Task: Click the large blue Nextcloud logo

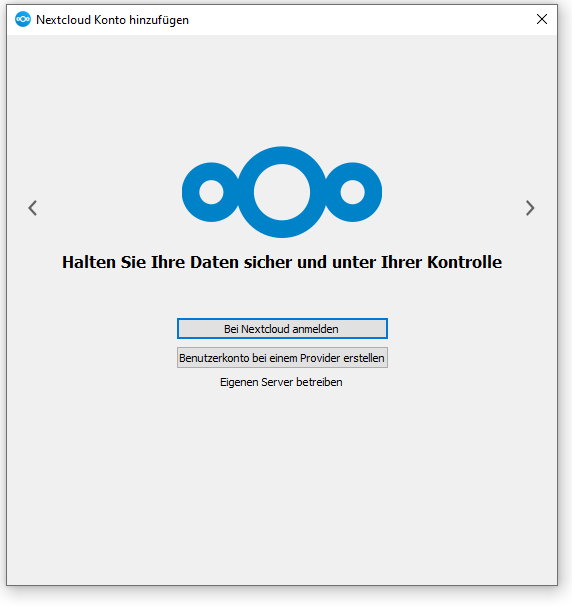Action: coord(282,192)
